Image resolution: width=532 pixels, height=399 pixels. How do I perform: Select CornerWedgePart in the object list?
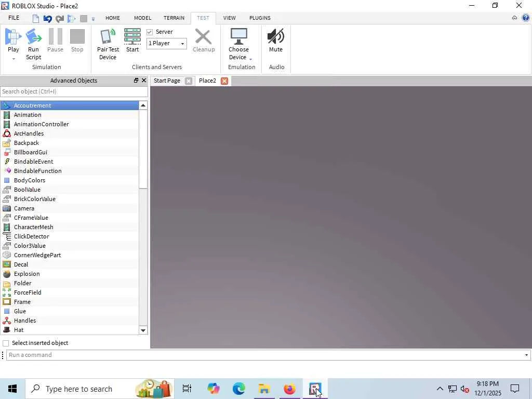point(70,255)
